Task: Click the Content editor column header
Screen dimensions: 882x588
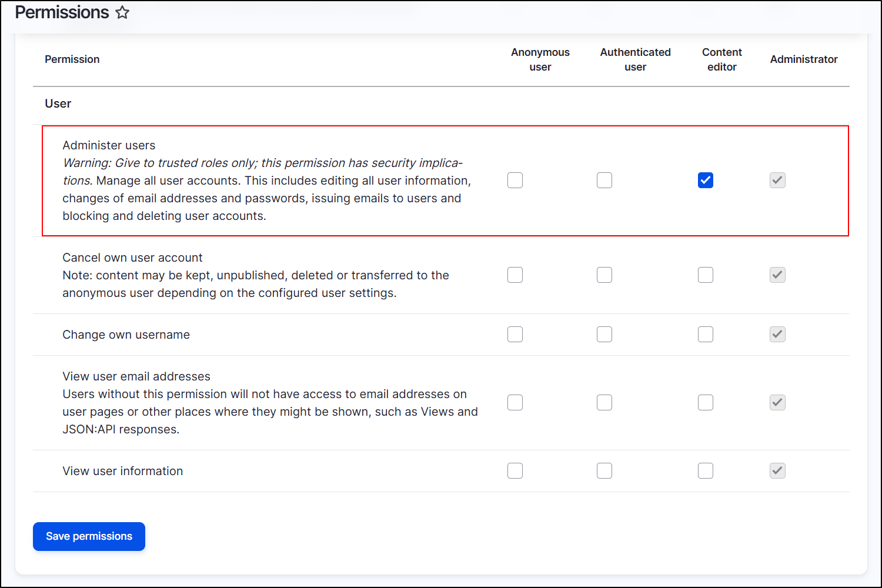Action: [722, 59]
